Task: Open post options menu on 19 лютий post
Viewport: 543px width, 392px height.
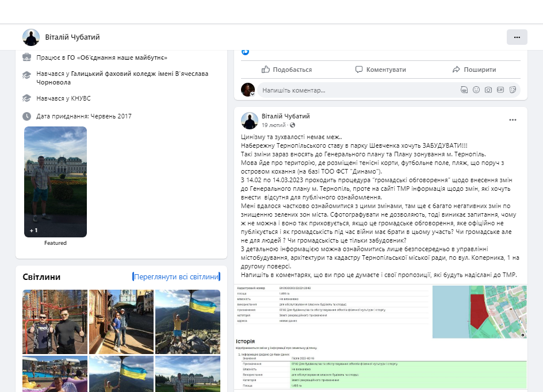Action: point(513,120)
